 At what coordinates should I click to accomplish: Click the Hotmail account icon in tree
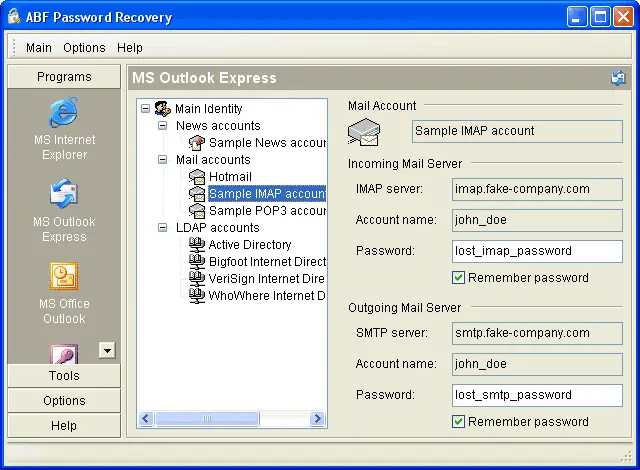197,177
